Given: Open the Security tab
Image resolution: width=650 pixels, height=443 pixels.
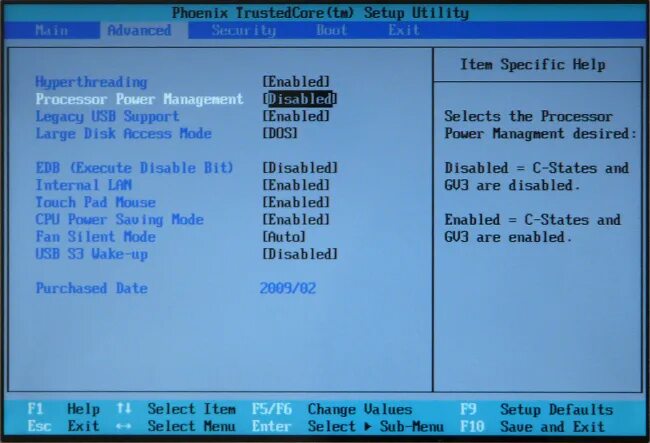Looking at the screenshot, I should point(243,30).
